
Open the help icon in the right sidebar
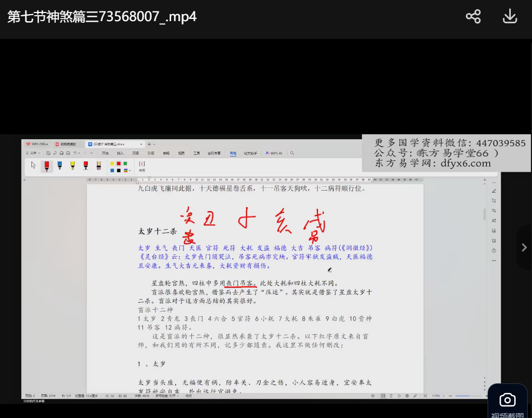click(494, 251)
